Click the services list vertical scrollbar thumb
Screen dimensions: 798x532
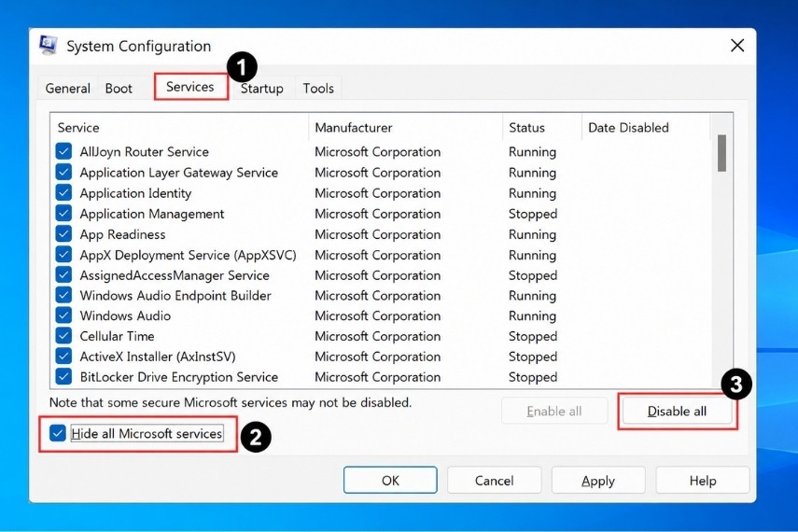click(x=721, y=153)
